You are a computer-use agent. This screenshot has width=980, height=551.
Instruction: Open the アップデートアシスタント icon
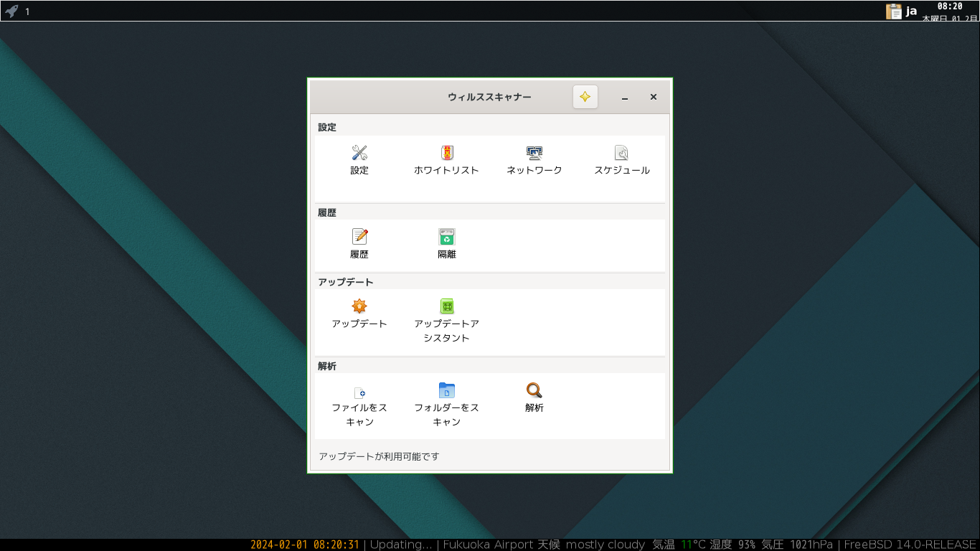point(447,306)
